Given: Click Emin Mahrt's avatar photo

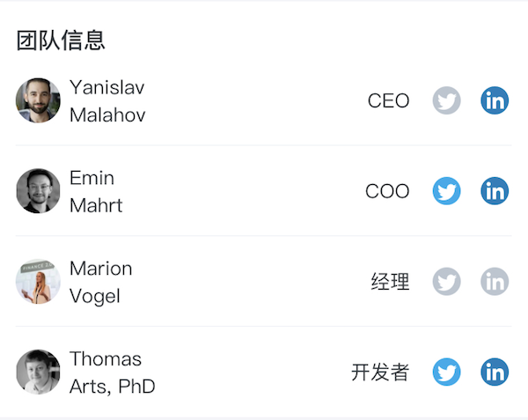Looking at the screenshot, I should coord(38,191).
